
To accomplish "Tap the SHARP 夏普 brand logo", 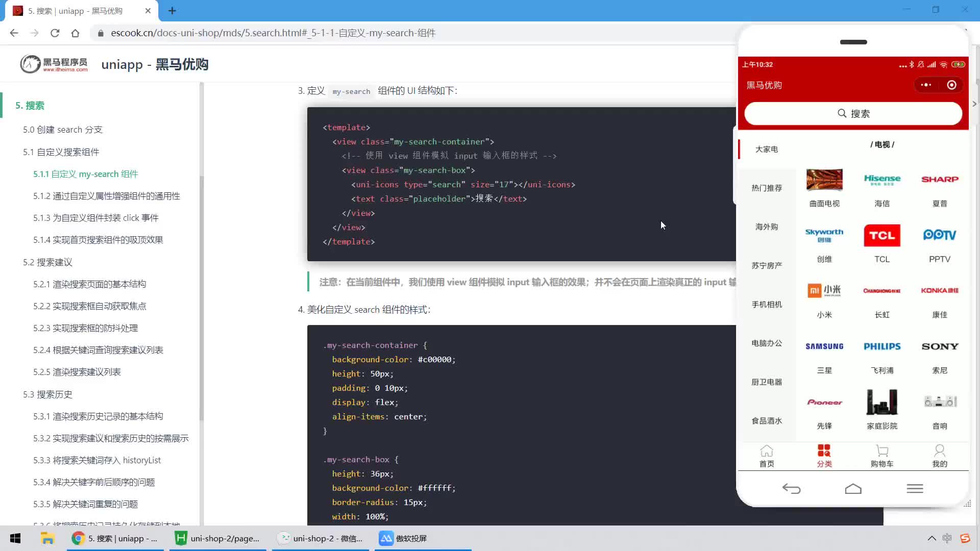I will [x=940, y=180].
